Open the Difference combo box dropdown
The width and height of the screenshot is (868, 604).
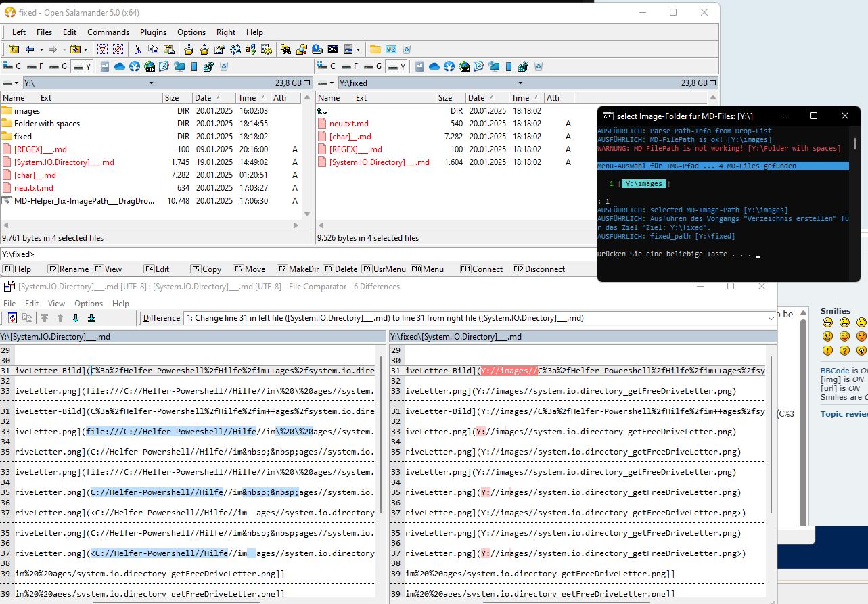(771, 318)
